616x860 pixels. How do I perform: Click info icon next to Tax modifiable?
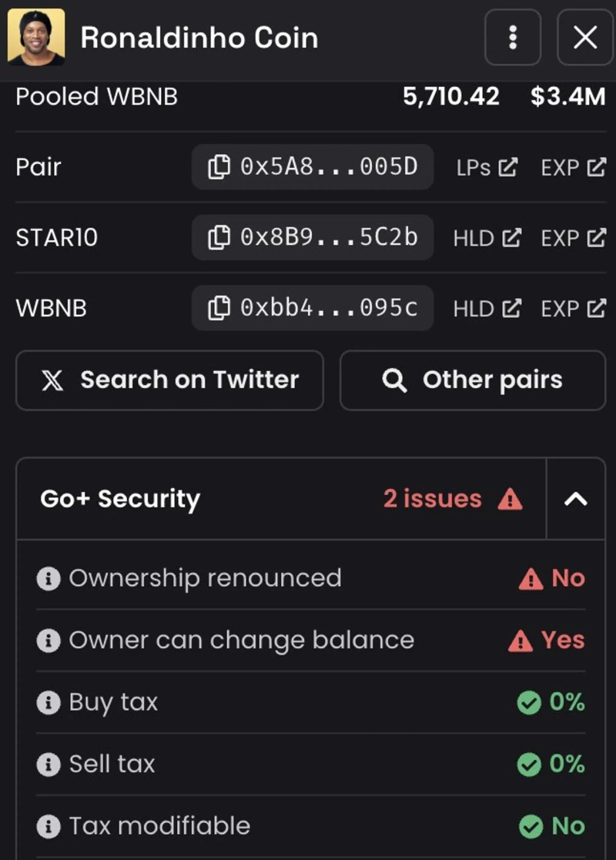pyautogui.click(x=48, y=826)
